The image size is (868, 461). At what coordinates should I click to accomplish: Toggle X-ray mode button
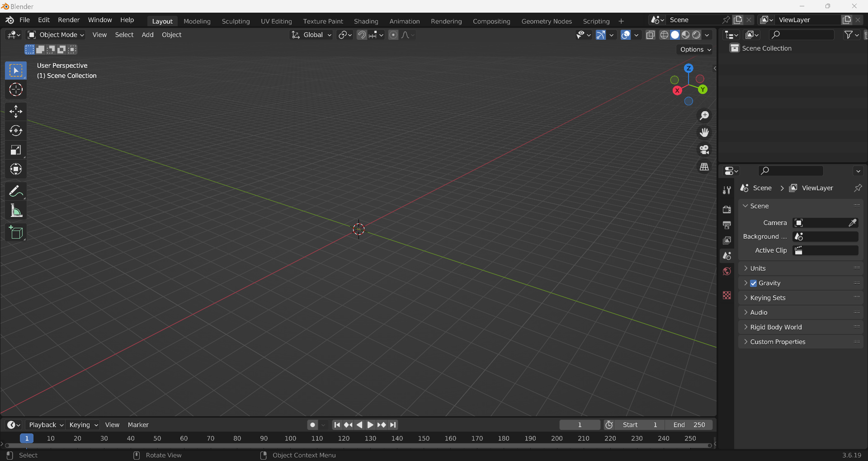[x=651, y=35]
